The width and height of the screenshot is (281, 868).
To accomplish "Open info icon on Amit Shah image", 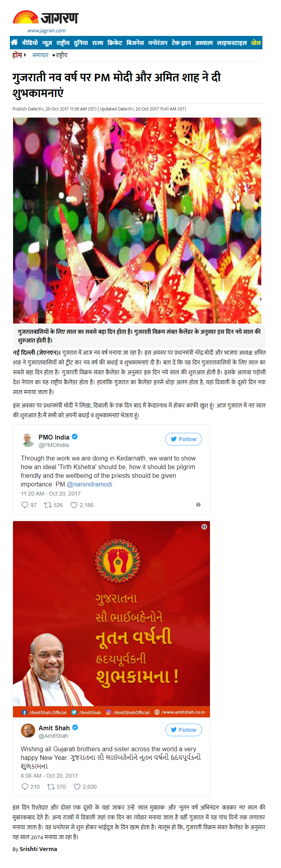I will click(204, 527).
